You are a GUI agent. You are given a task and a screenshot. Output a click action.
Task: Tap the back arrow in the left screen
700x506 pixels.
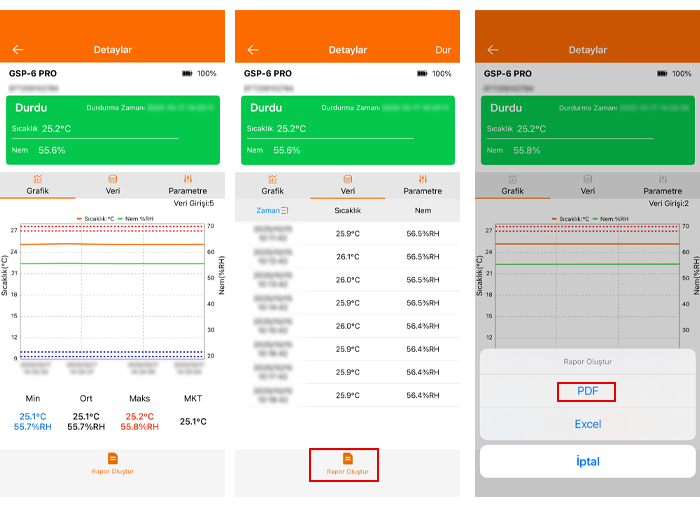point(18,50)
